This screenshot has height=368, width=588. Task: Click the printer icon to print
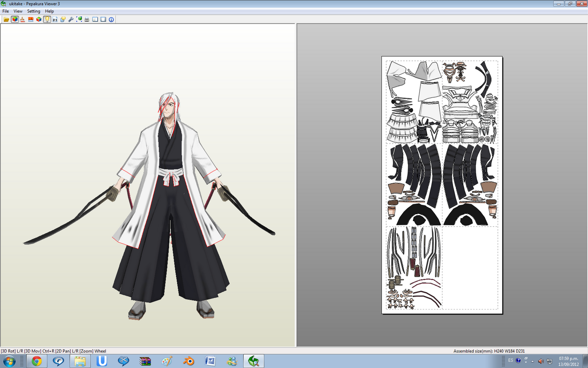87,20
